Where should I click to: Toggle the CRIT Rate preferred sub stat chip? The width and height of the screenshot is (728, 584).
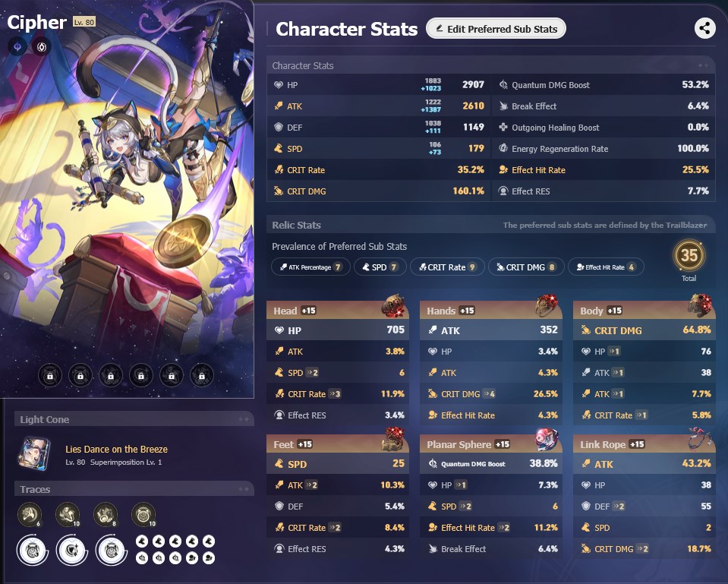pos(447,267)
